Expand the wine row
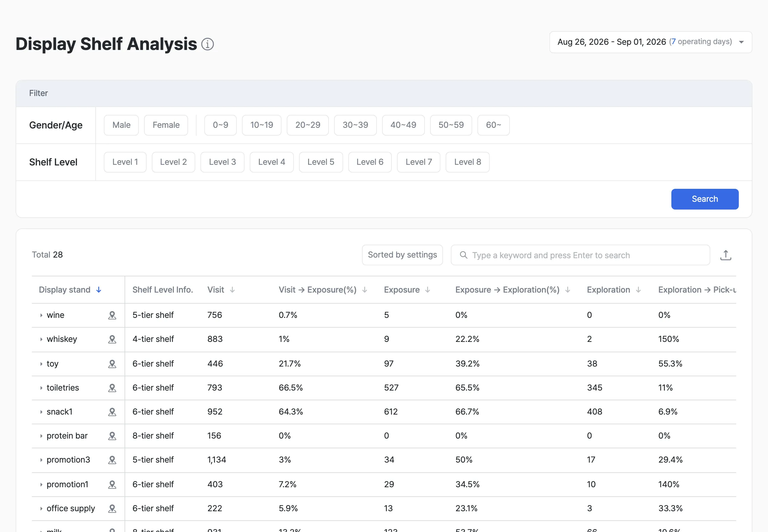Screen dimensions: 768x532 tap(41, 315)
